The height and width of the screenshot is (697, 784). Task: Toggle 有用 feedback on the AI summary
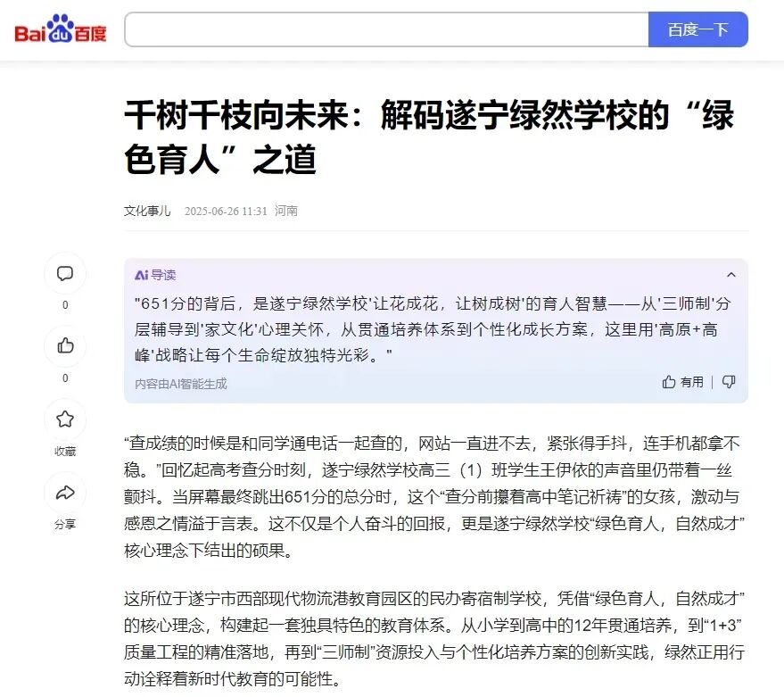tap(681, 381)
